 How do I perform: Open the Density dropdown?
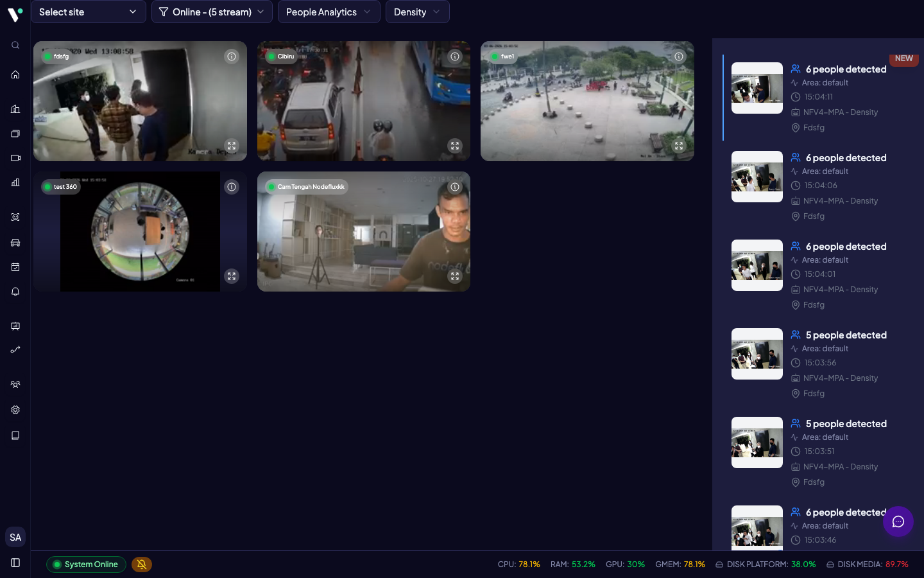pos(418,12)
